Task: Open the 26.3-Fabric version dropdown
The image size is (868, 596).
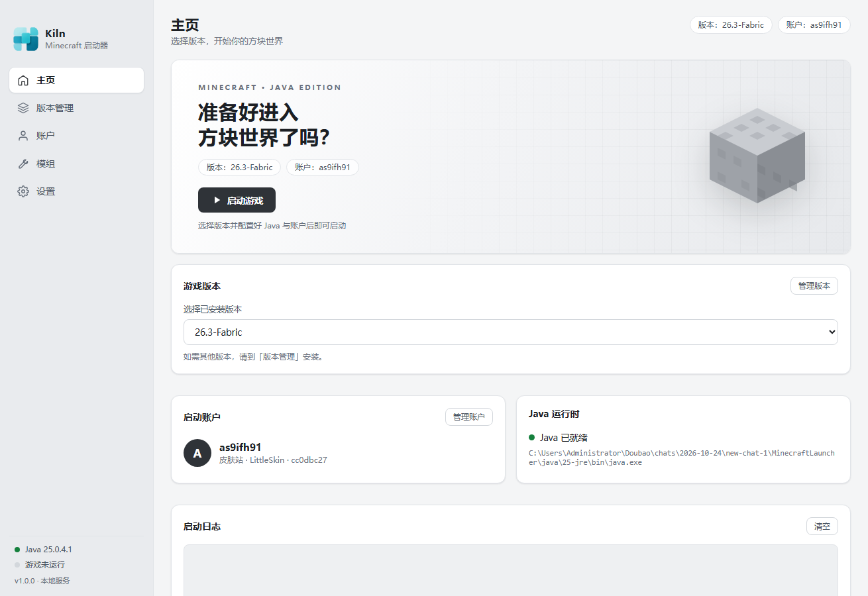Action: click(511, 332)
